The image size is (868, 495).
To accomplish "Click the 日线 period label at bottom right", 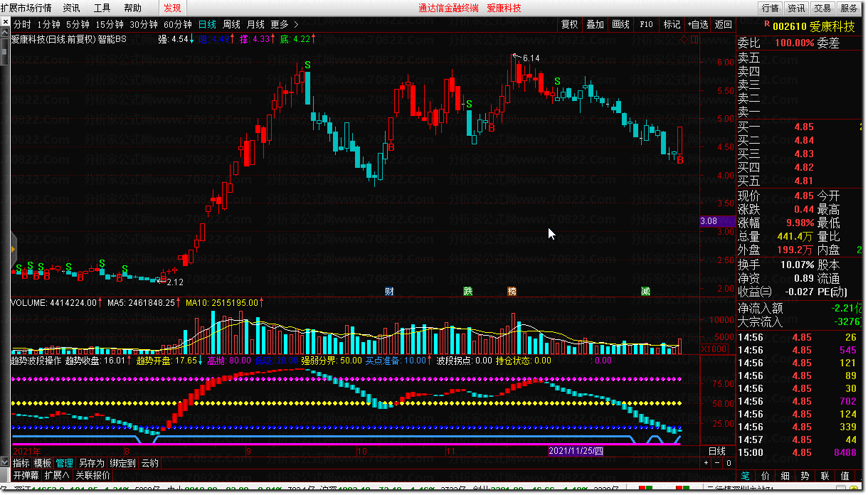I will [716, 451].
